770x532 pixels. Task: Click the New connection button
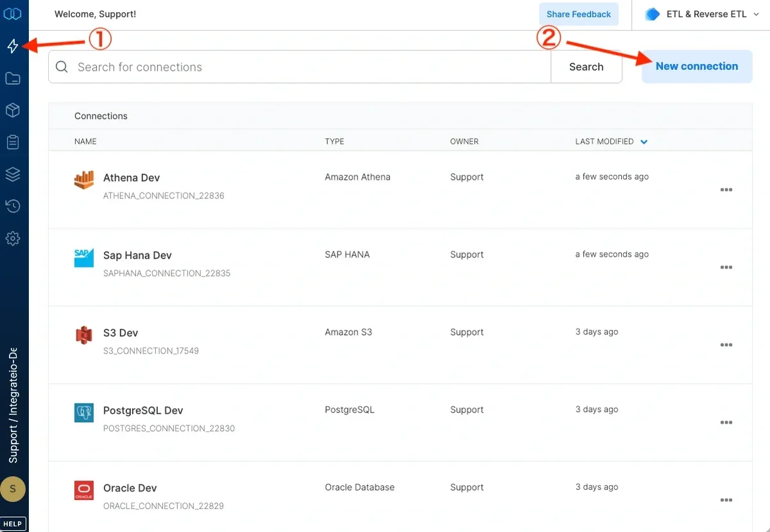click(696, 66)
